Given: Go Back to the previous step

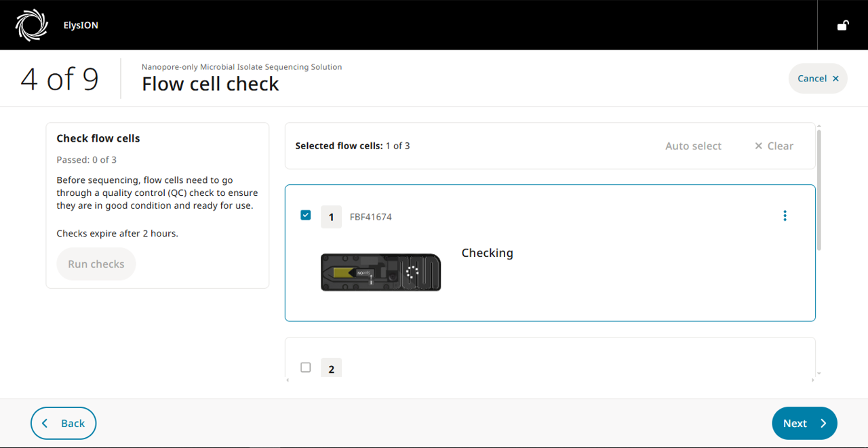Looking at the screenshot, I should point(63,423).
